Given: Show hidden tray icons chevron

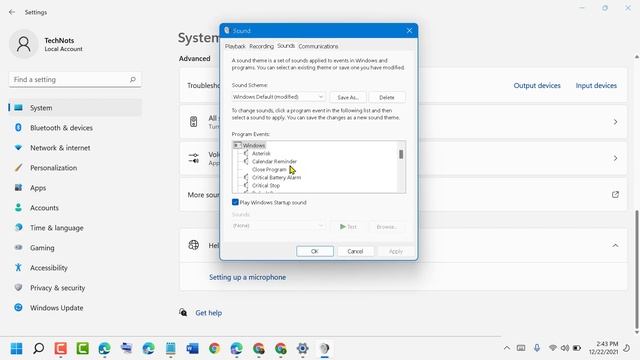Looking at the screenshot, I should pyautogui.click(x=507, y=348).
